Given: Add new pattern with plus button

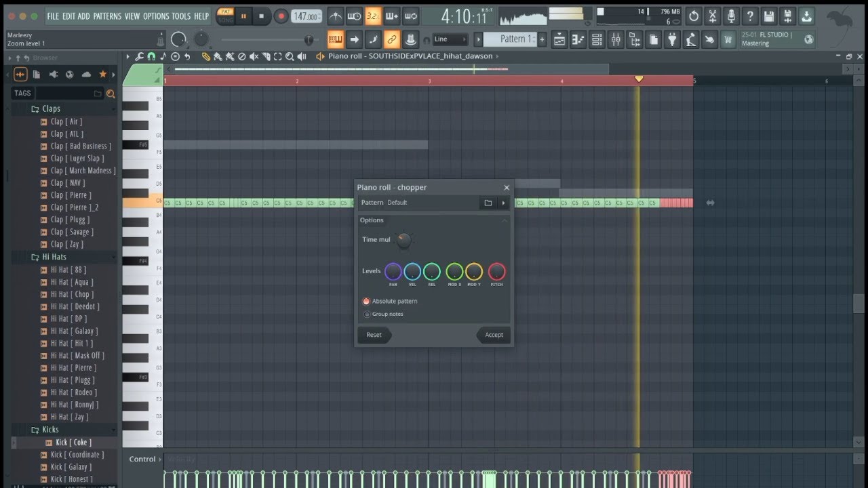Looking at the screenshot, I should click(x=541, y=39).
